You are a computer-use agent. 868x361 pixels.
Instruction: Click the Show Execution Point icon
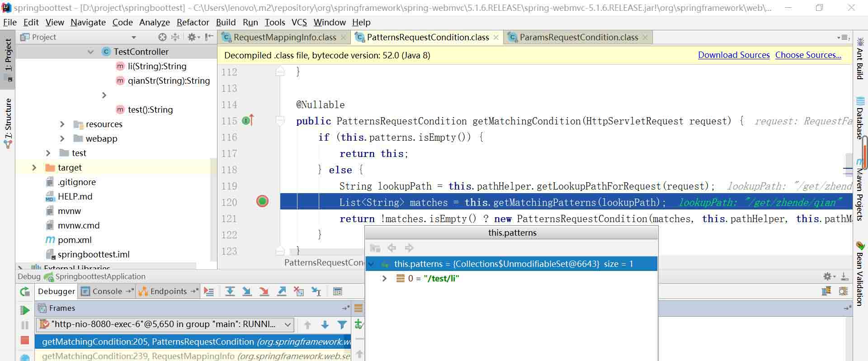point(208,291)
